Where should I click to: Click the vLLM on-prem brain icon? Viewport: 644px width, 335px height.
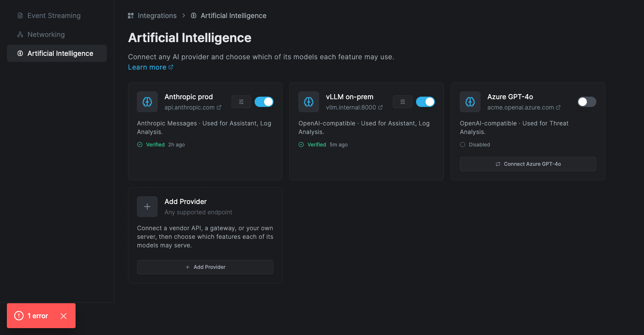click(x=309, y=102)
